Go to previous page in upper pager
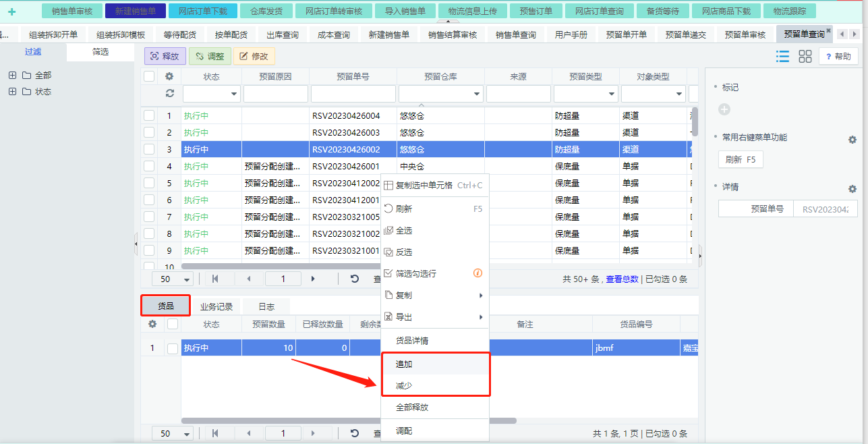 click(249, 279)
